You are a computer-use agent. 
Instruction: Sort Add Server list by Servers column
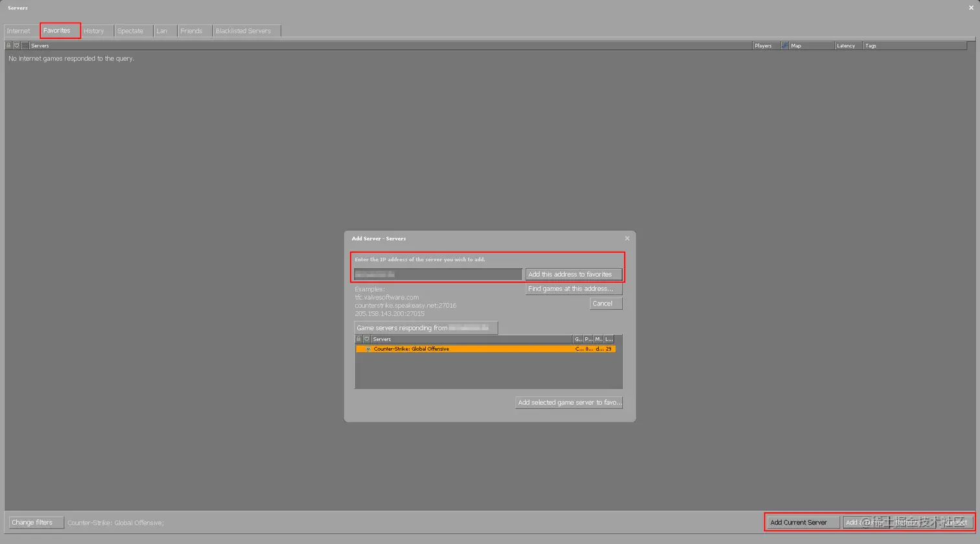472,339
